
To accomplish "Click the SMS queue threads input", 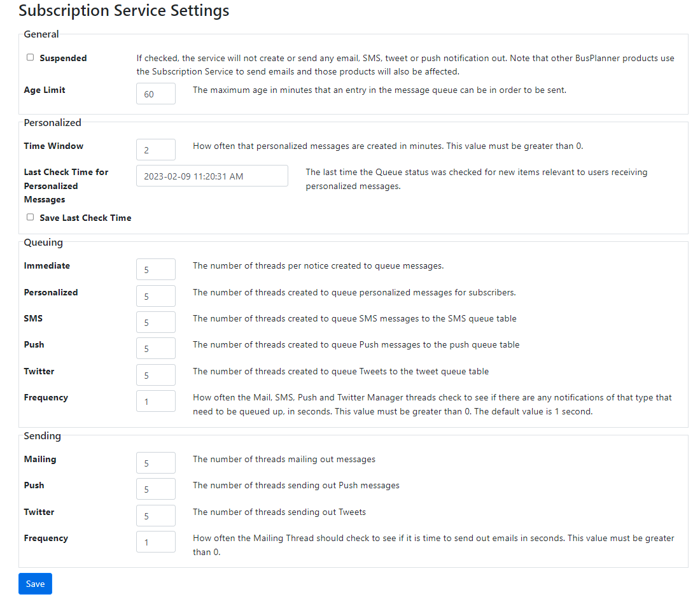I will pos(155,321).
